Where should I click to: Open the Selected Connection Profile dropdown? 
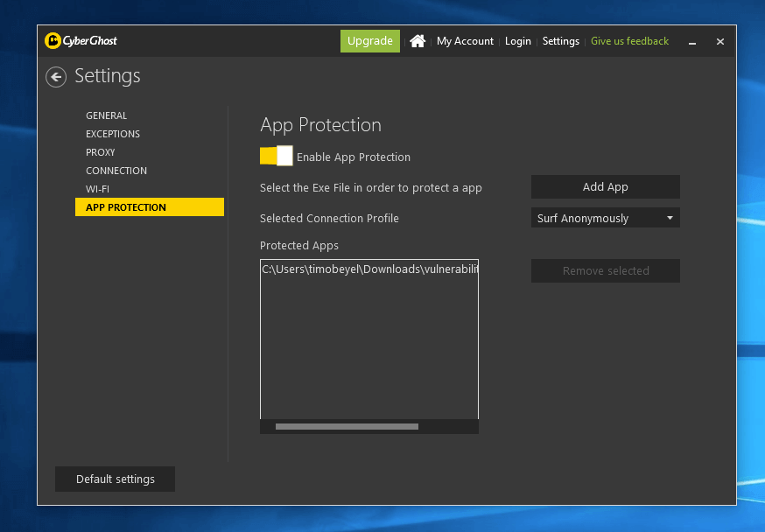point(606,218)
